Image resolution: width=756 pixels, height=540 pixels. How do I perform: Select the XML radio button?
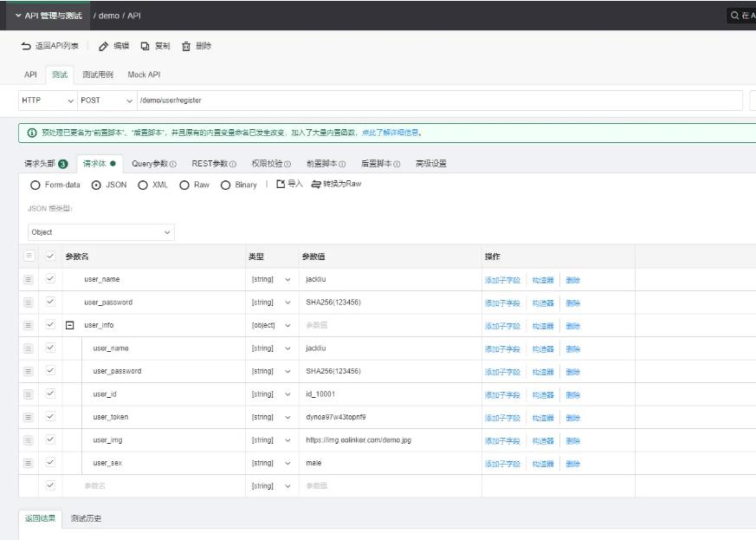[x=143, y=185]
